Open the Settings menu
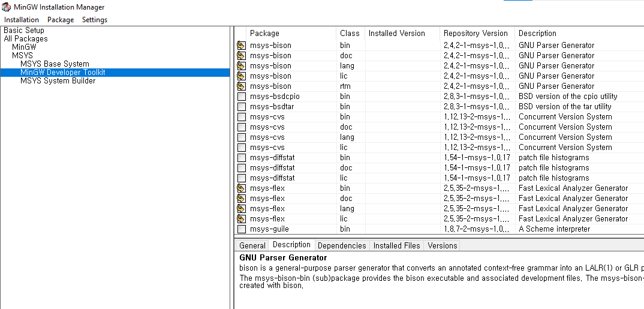This screenshot has width=644, height=309. pos(95,20)
